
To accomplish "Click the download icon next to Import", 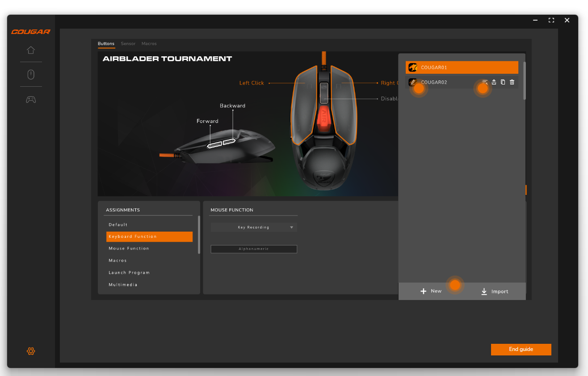I will pos(484,292).
